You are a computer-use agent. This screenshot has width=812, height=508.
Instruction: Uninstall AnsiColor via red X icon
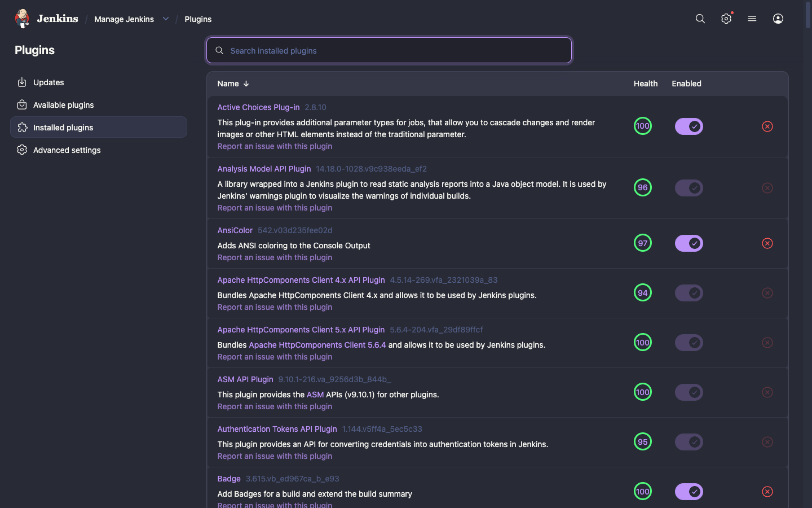tap(767, 243)
